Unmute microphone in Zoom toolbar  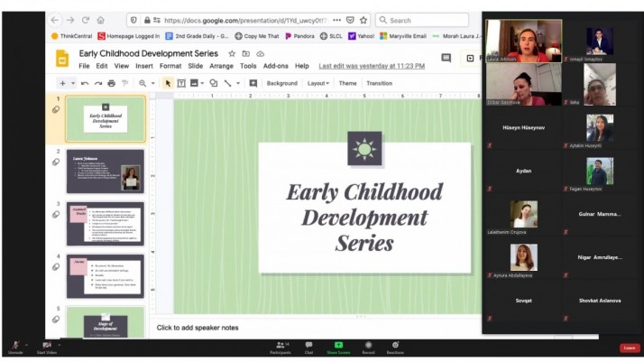(x=15, y=347)
